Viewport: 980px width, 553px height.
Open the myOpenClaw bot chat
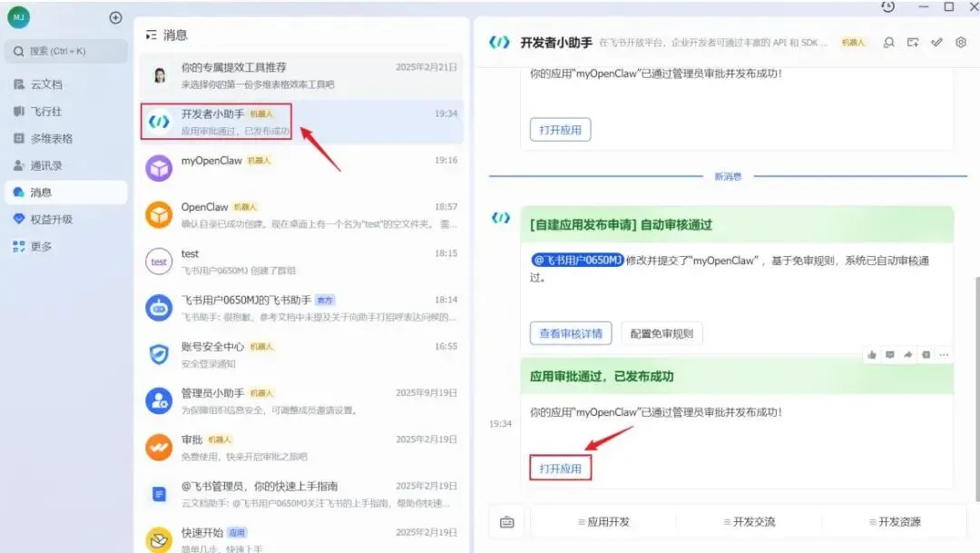point(302,168)
